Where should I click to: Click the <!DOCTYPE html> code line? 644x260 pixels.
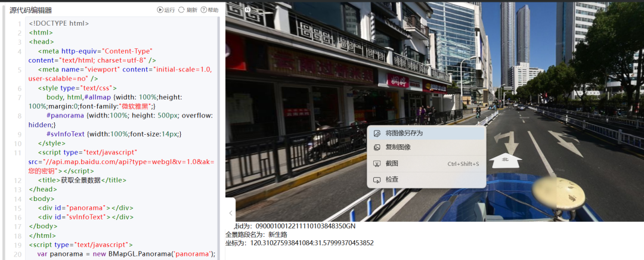(58, 23)
